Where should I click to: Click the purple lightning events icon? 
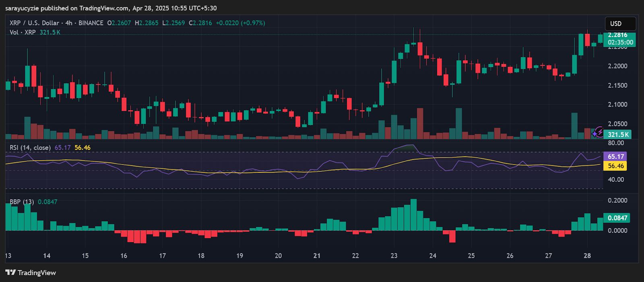[600, 132]
